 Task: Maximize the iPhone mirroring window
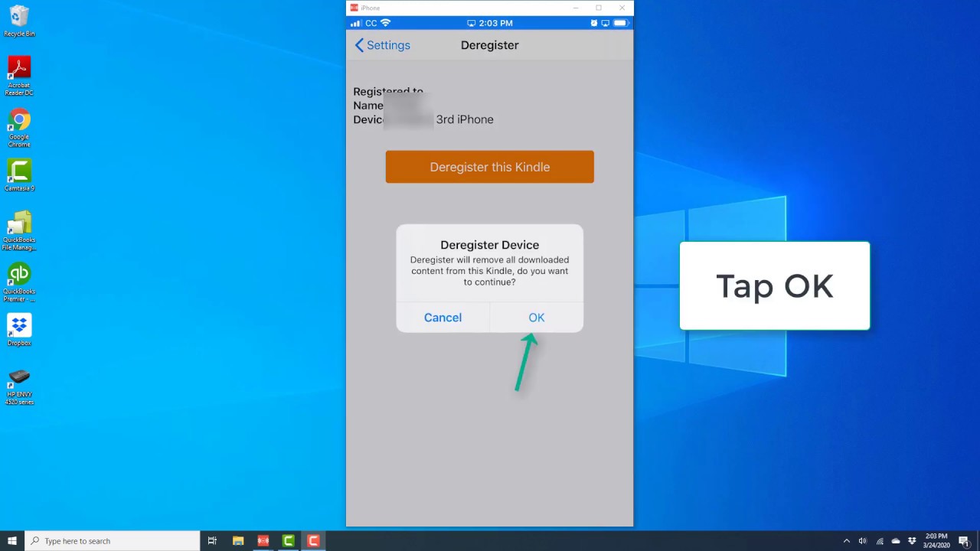pyautogui.click(x=599, y=8)
